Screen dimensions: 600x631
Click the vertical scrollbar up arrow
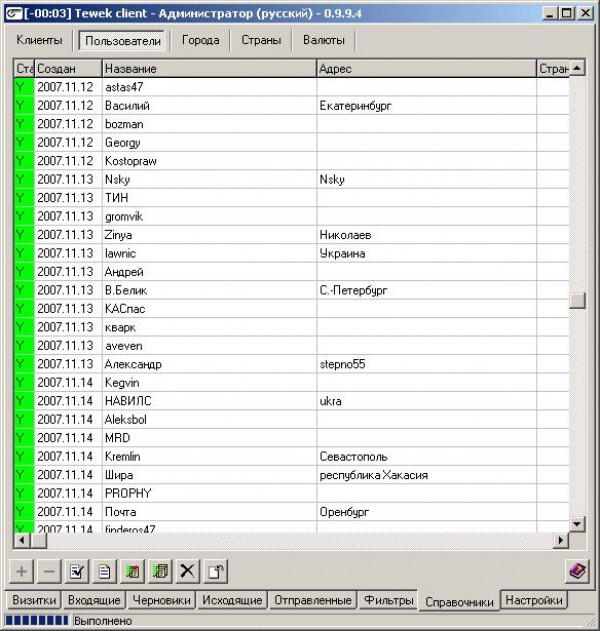pos(577,68)
